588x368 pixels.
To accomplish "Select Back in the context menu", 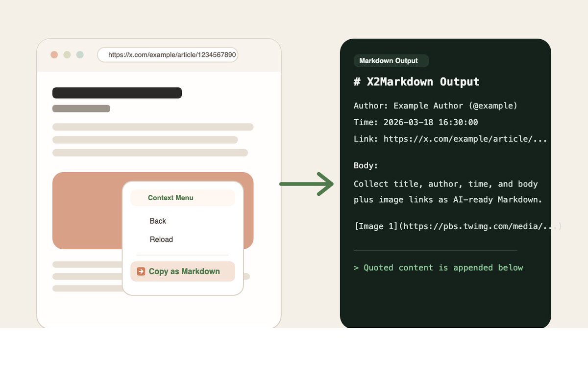I will [x=158, y=221].
